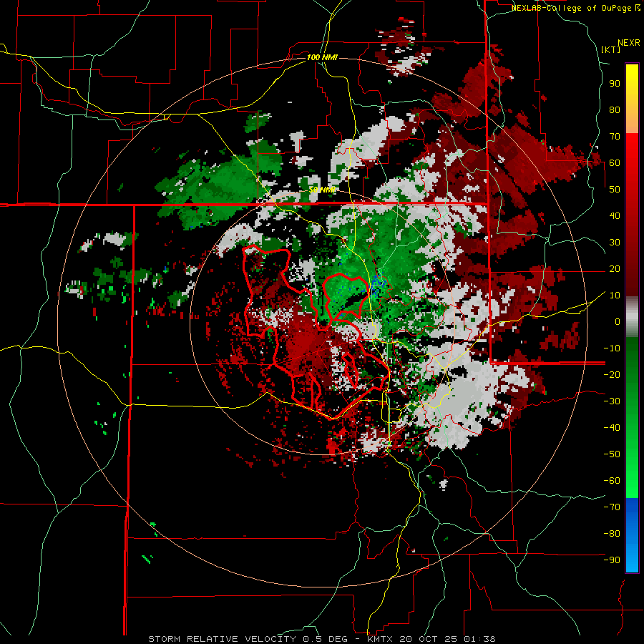Image resolution: width=644 pixels, height=644 pixels.
Task: Click the -90 value on velocity scale
Action: click(x=612, y=560)
